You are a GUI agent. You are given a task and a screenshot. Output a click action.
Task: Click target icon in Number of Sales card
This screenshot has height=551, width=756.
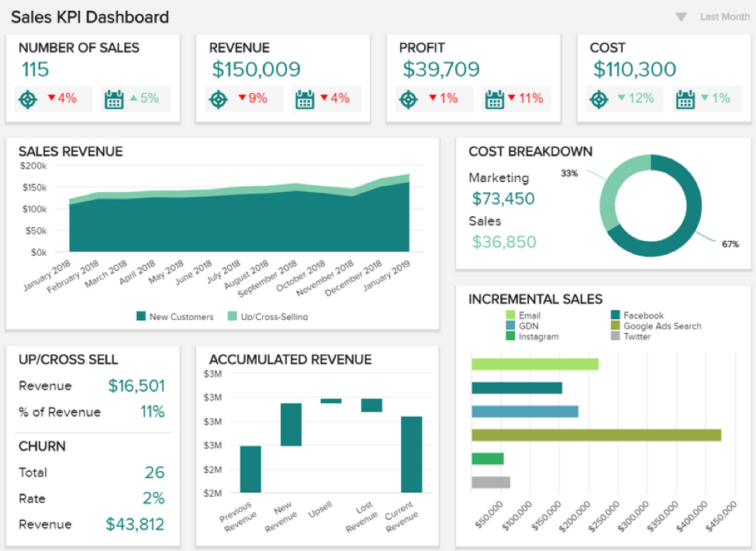pyautogui.click(x=28, y=99)
